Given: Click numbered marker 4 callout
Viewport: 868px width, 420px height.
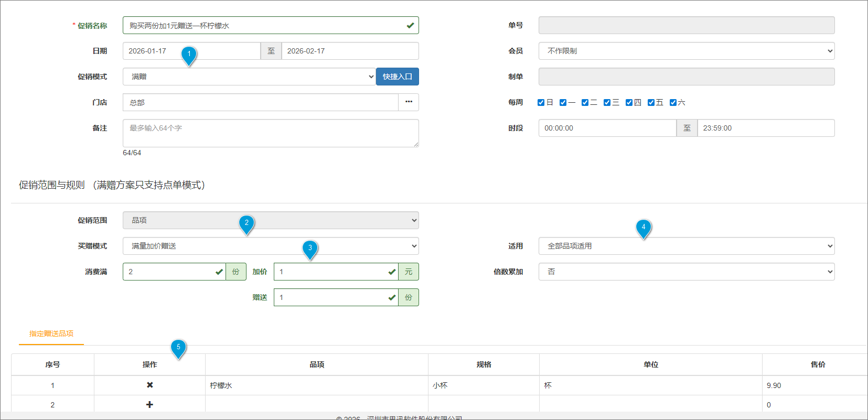Looking at the screenshot, I should coord(644,228).
